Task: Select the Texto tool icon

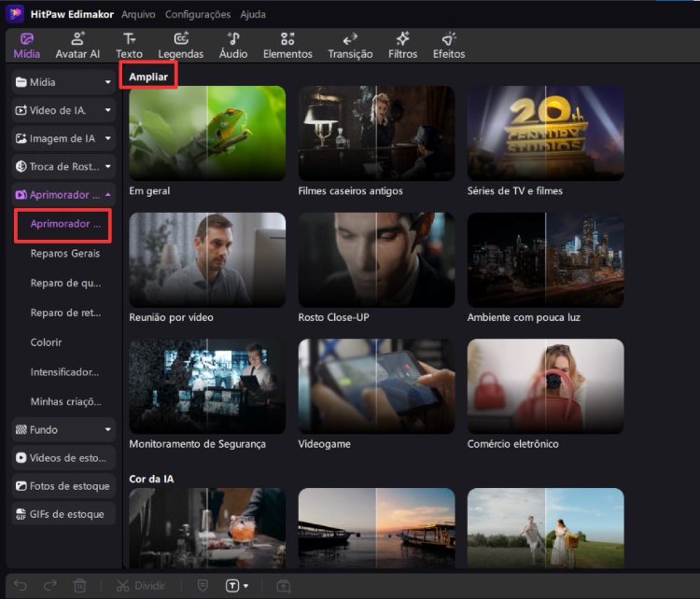Action: [x=129, y=45]
